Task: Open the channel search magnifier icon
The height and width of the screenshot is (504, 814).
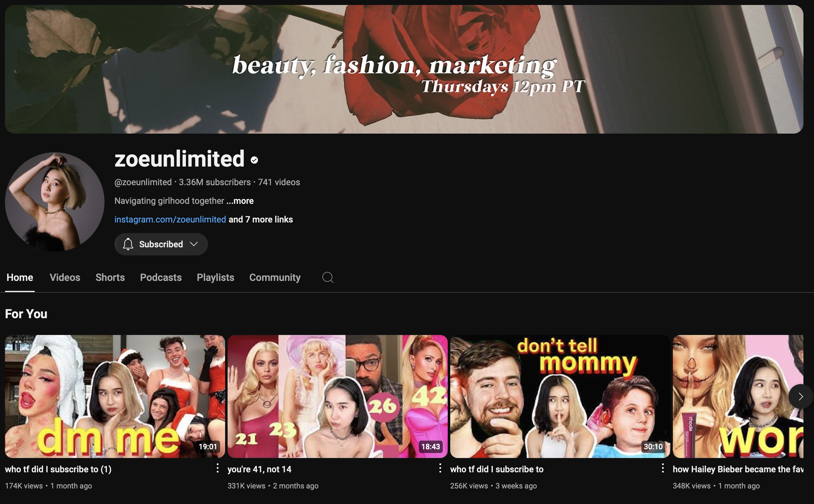Action: point(328,277)
